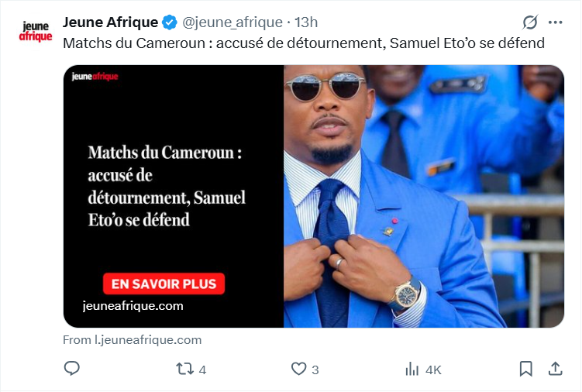Click the Jeune Afrique display name

pos(110,22)
